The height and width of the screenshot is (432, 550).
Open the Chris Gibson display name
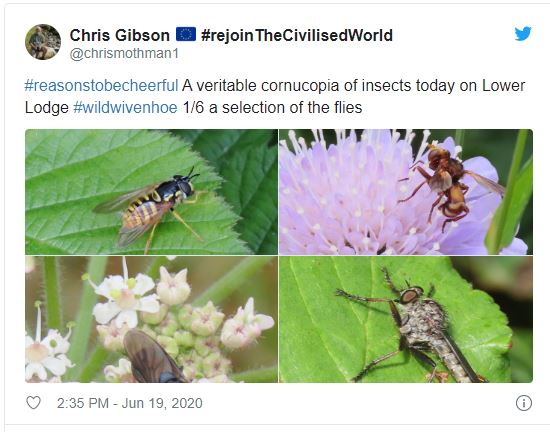pyautogui.click(x=120, y=35)
